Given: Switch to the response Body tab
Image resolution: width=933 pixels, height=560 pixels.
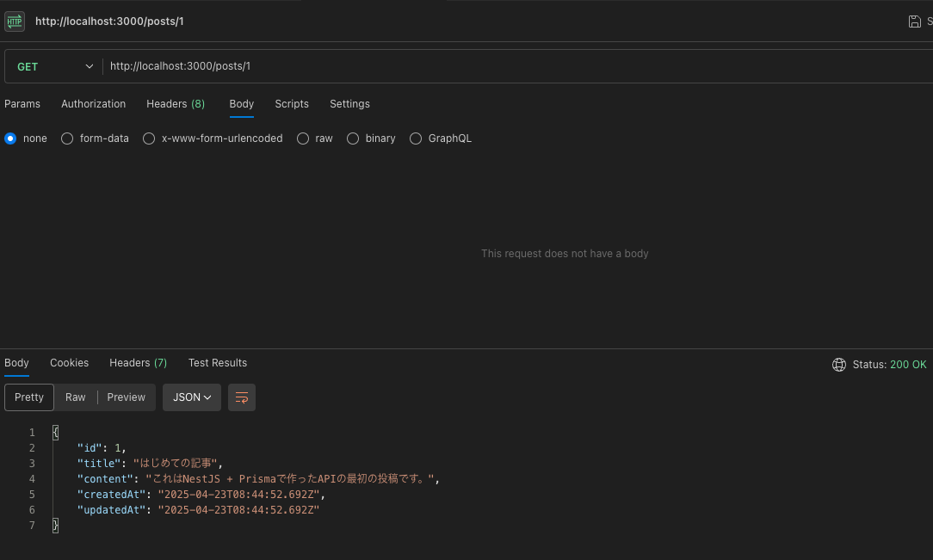Looking at the screenshot, I should tap(16, 363).
